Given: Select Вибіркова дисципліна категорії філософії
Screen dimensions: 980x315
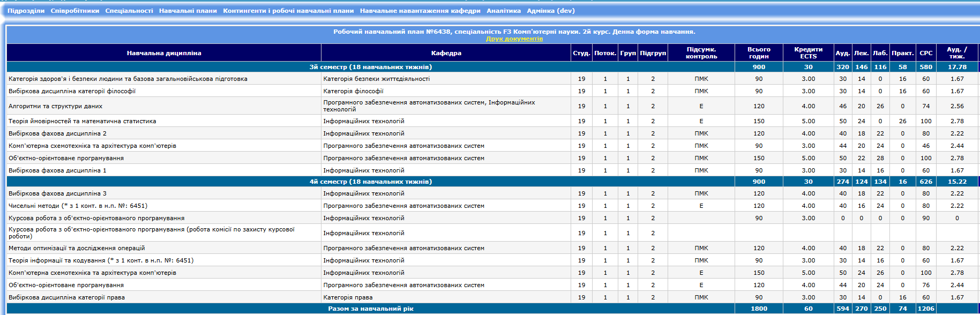Looking at the screenshot, I should click(72, 91).
